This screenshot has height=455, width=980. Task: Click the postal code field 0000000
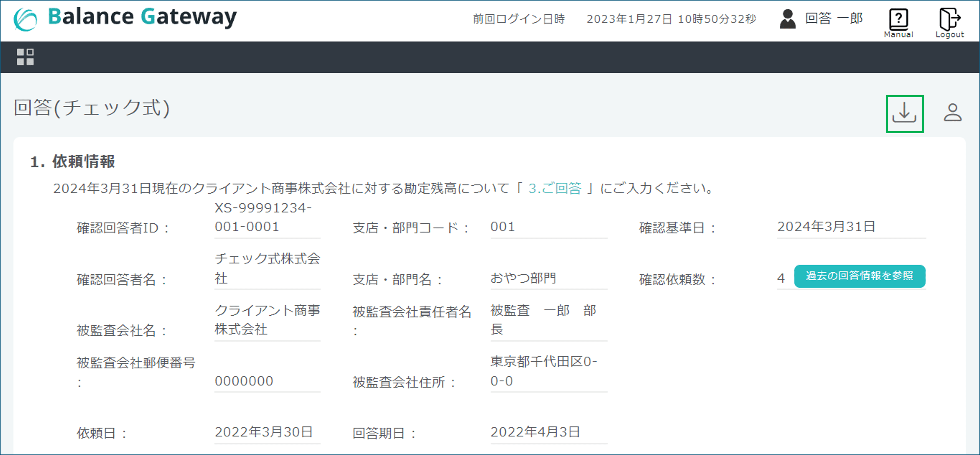[x=267, y=381]
